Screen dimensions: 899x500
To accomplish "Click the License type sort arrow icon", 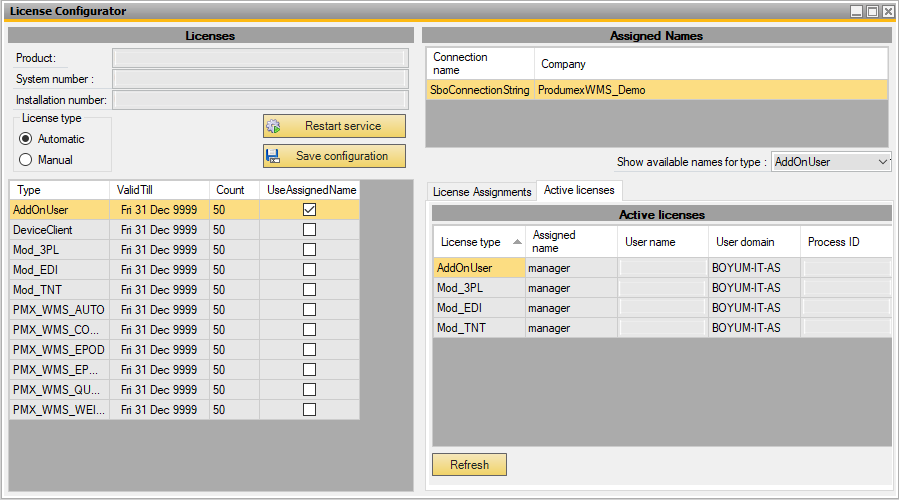I will (x=517, y=242).
